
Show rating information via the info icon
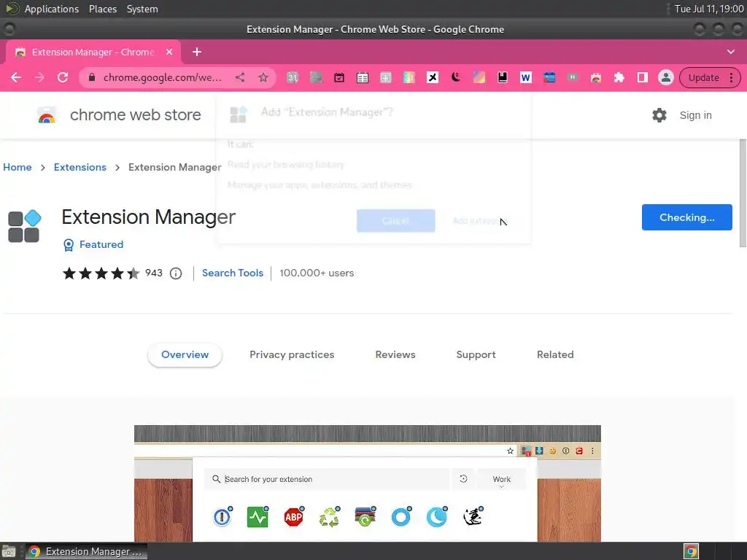176,273
